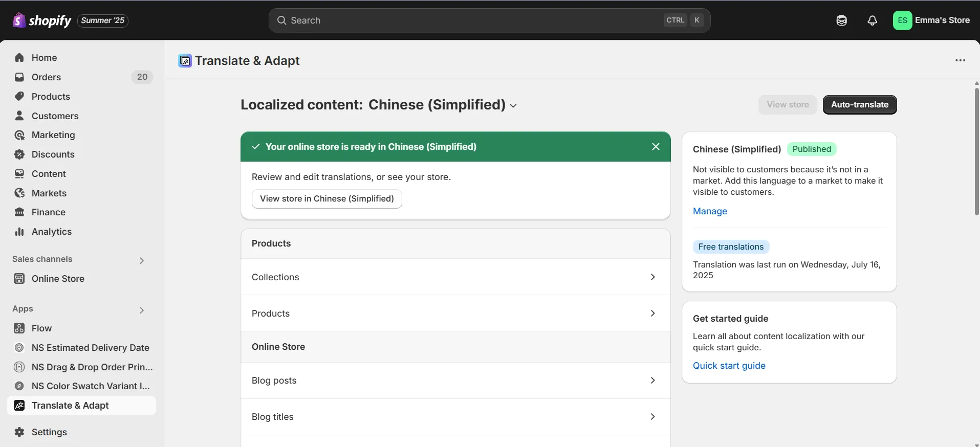This screenshot has height=447, width=980.
Task: Click the Finance bank icon
Action: (x=19, y=212)
